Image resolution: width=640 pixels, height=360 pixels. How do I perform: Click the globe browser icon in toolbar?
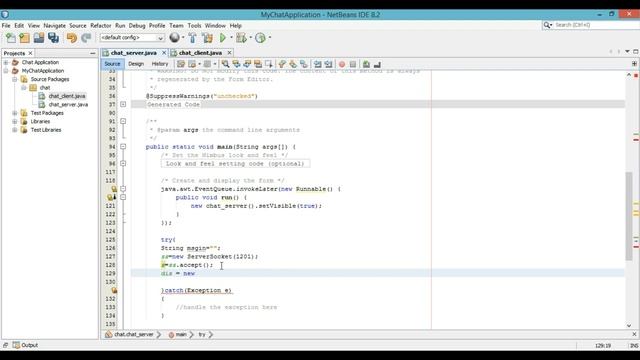click(174, 38)
